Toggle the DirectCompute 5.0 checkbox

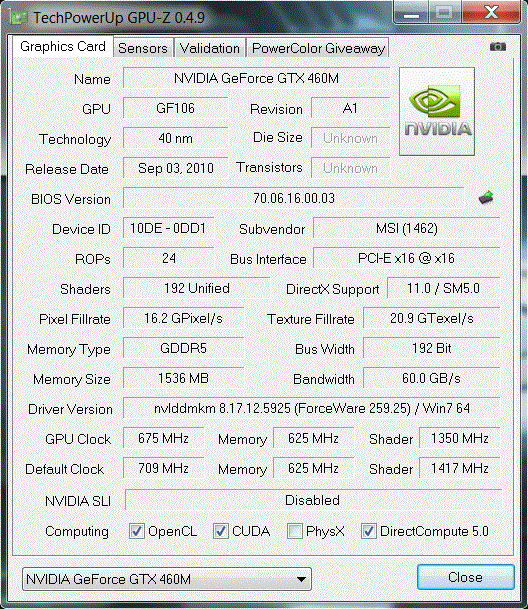[368, 531]
